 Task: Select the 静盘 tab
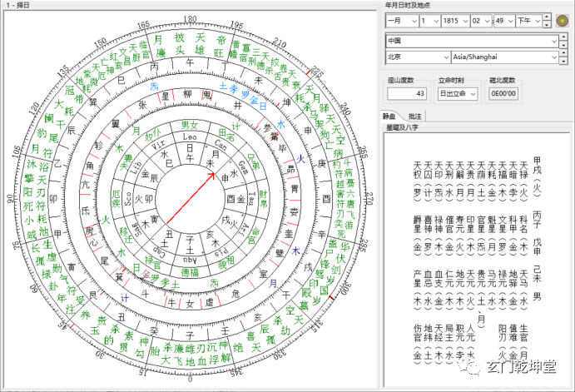point(390,117)
